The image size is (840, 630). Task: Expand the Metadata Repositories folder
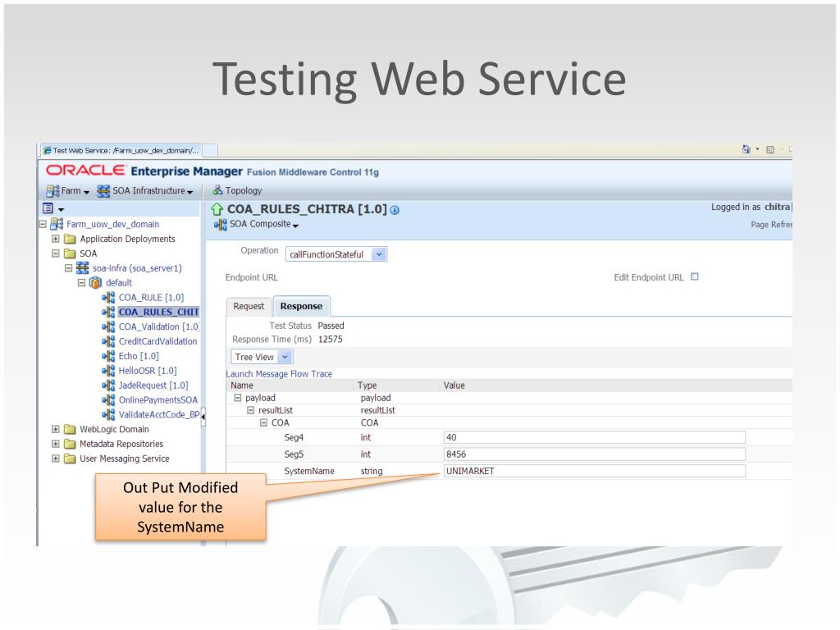55,444
